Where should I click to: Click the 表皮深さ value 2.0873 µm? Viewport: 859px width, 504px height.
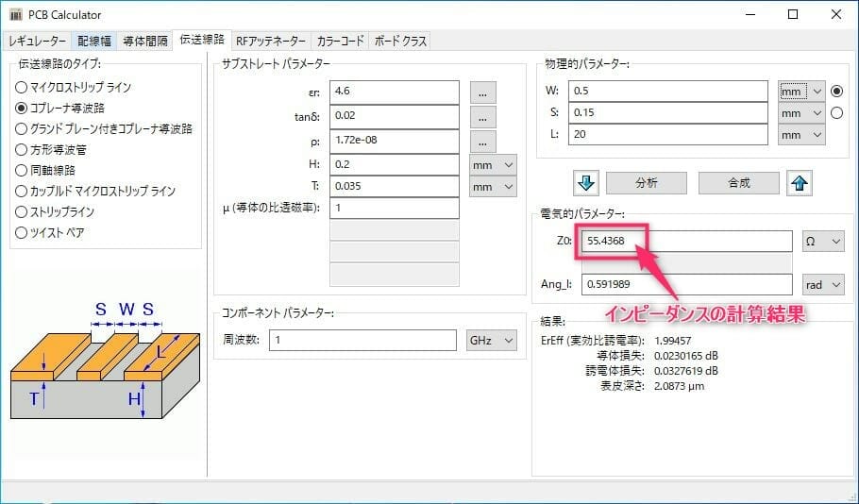pos(680,386)
